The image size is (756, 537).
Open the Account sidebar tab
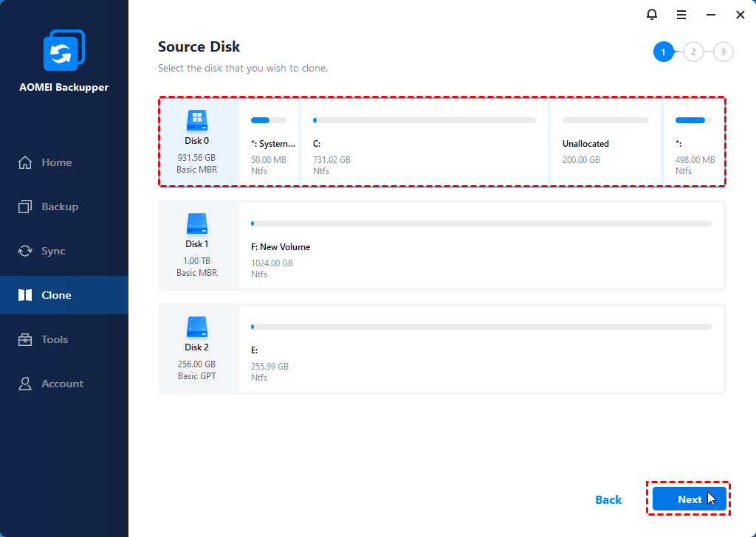click(x=62, y=384)
